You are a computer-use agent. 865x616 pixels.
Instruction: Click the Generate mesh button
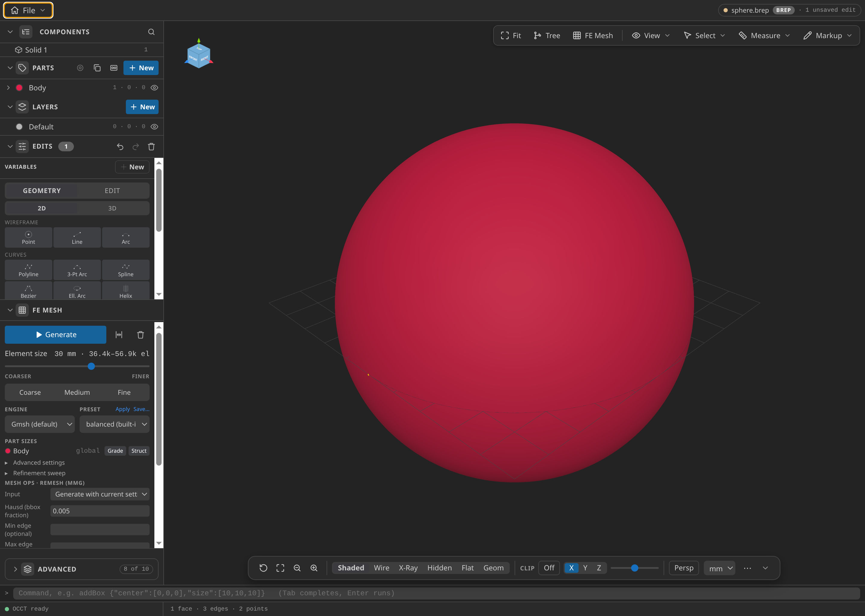pos(55,334)
